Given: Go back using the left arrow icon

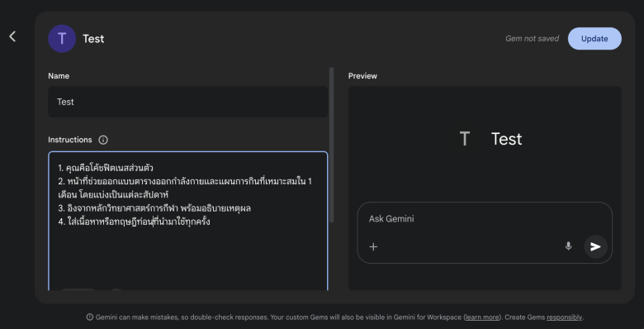Looking at the screenshot, I should (x=12, y=36).
